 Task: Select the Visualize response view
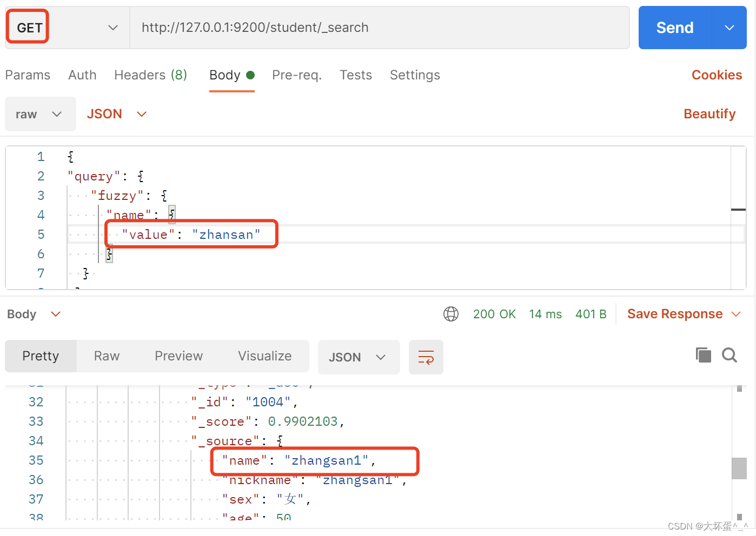tap(264, 356)
